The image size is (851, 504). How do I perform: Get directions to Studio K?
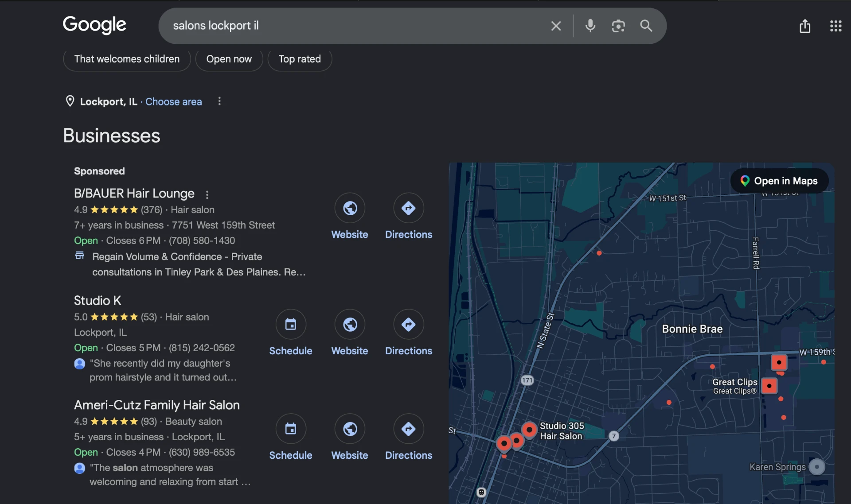(408, 325)
